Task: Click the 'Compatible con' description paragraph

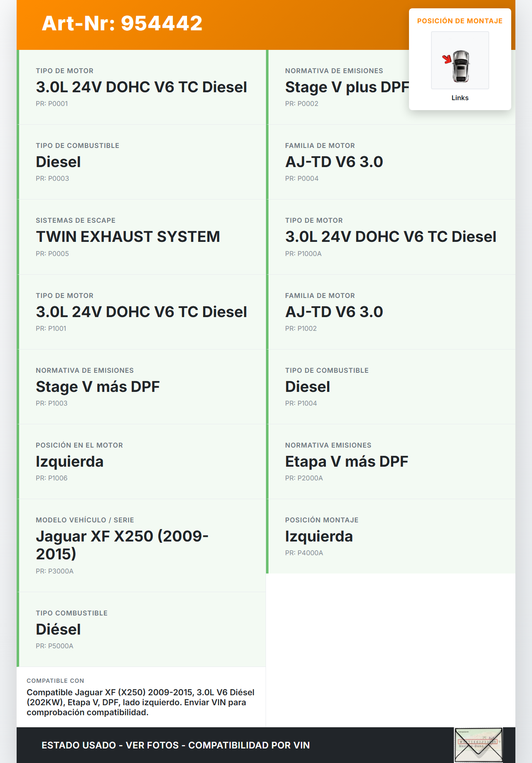Action: click(140, 702)
